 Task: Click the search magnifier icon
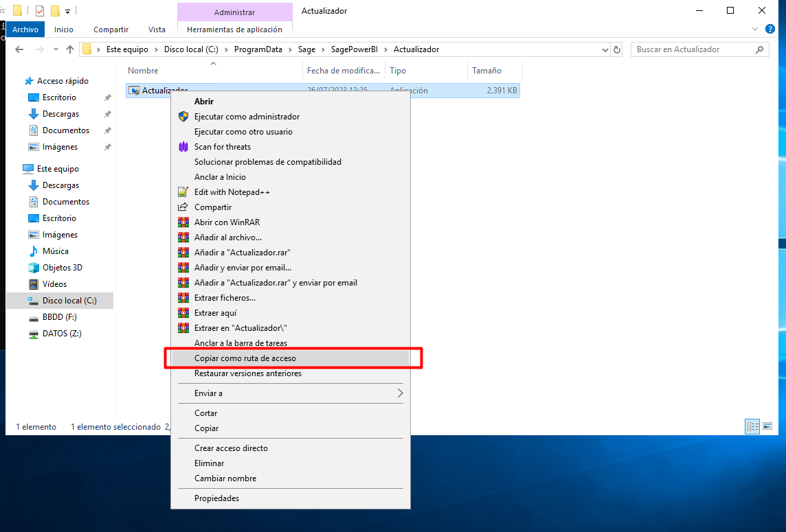[759, 49]
